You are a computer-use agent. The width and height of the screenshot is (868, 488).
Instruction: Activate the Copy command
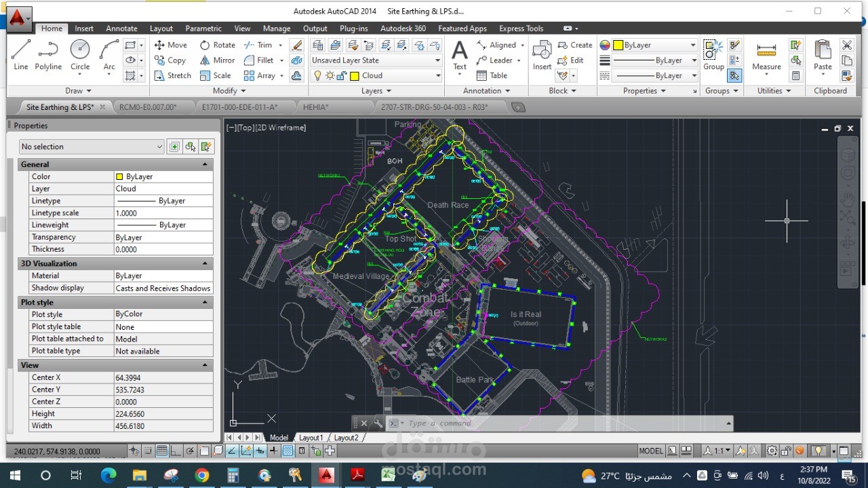170,60
